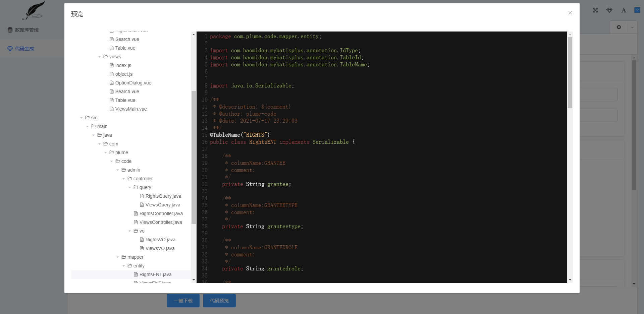Collapse the views folder
The image size is (644, 314).
(x=99, y=57)
